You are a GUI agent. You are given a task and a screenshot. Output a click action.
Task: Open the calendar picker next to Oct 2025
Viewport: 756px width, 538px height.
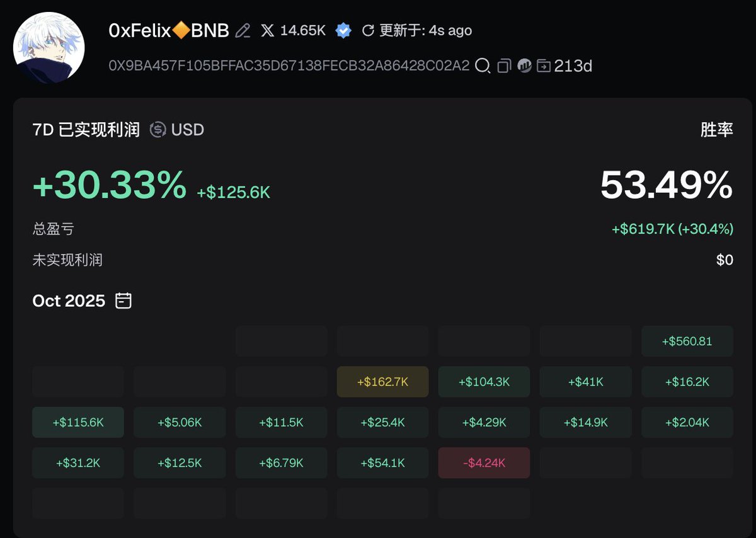coord(124,300)
